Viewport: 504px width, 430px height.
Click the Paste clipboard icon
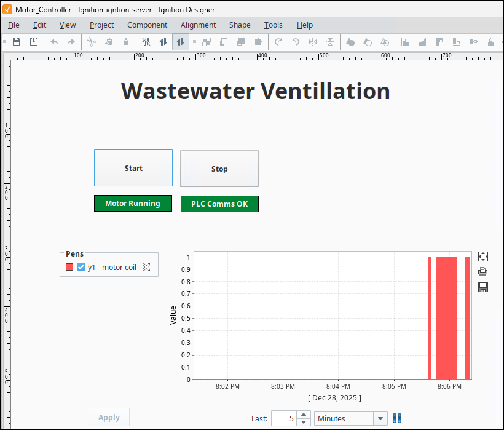point(126,42)
